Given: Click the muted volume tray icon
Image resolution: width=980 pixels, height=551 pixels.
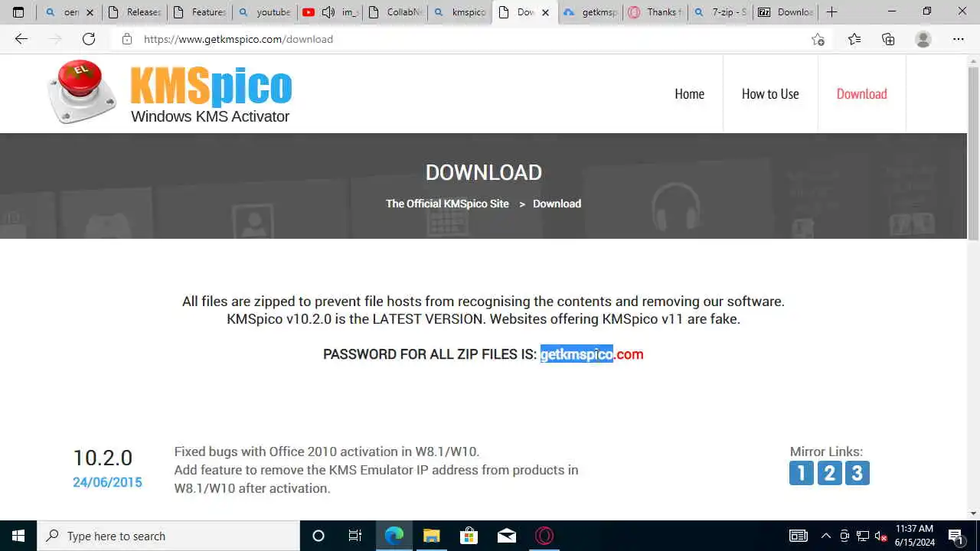Looking at the screenshot, I should (x=881, y=536).
